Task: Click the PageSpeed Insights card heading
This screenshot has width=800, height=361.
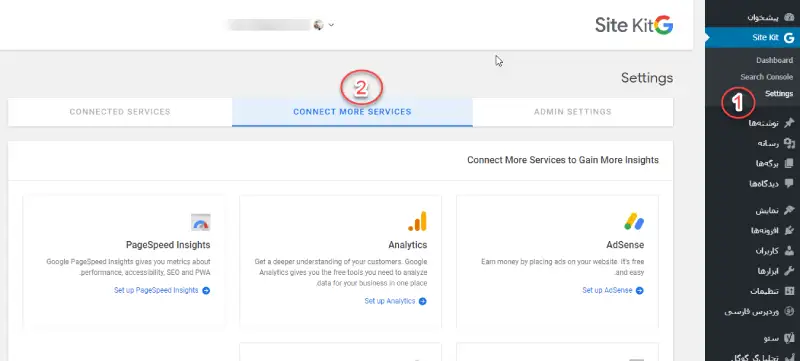Action: 168,245
